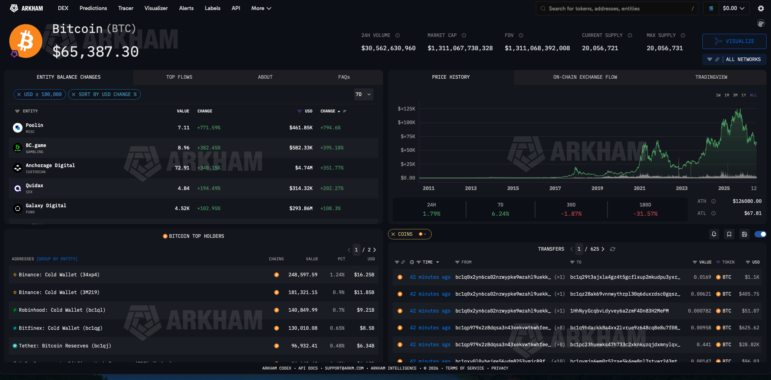Switch to On-Chain Exchange Flow tab
Screen dimensions: 771x380
pos(585,77)
